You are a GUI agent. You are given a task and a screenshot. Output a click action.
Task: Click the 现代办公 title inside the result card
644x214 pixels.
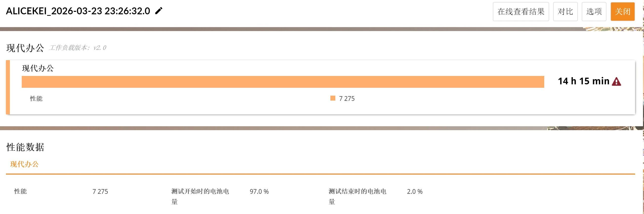(38, 68)
